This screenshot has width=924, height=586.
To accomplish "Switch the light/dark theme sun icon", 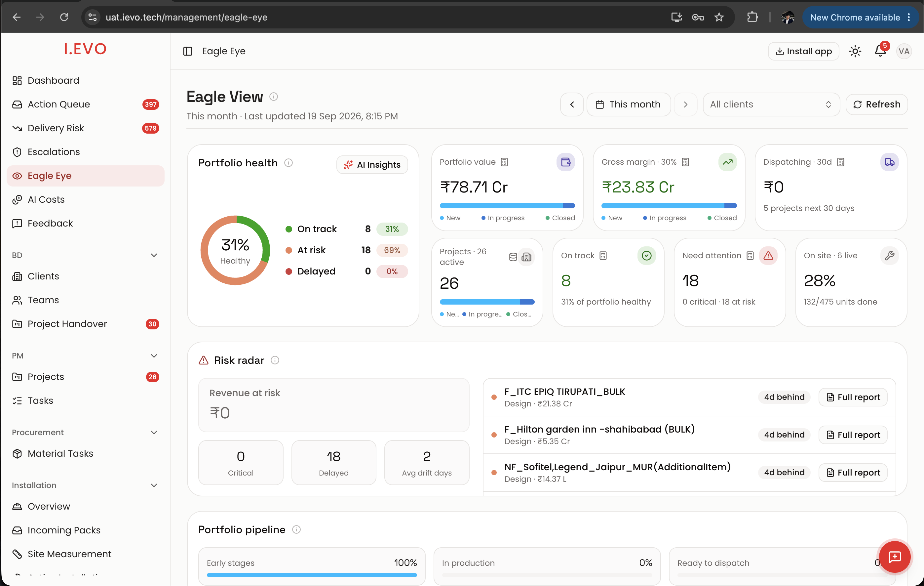I will (x=855, y=51).
